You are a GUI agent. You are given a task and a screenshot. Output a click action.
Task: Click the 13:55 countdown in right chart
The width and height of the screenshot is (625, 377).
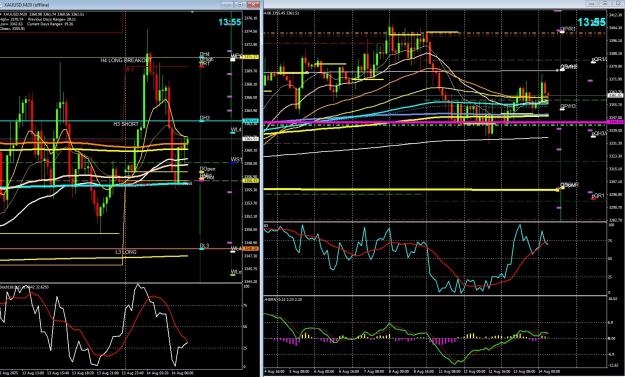click(x=592, y=22)
